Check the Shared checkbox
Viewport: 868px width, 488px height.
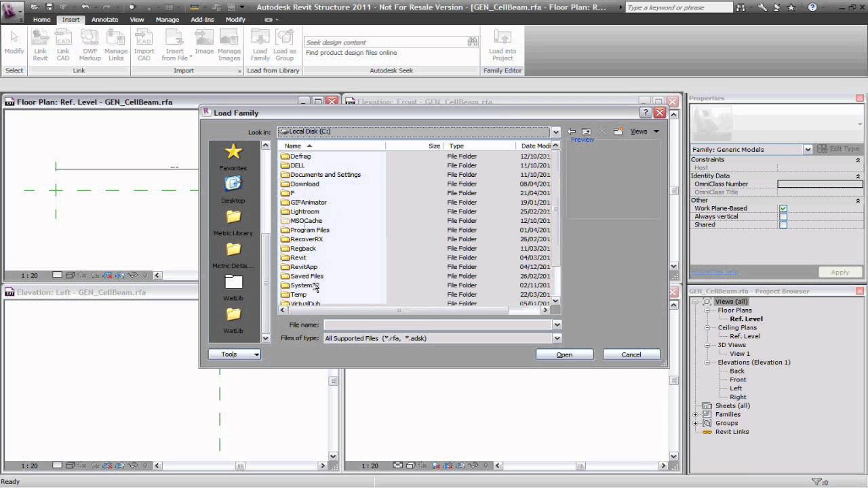[783, 225]
